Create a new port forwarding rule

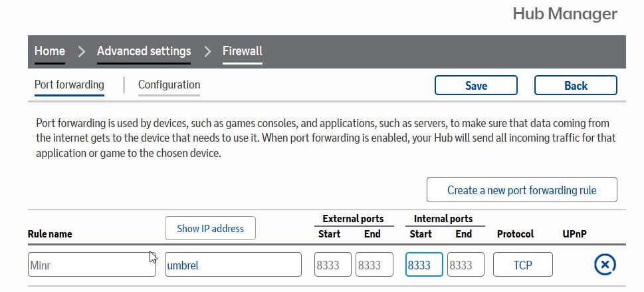tap(522, 190)
